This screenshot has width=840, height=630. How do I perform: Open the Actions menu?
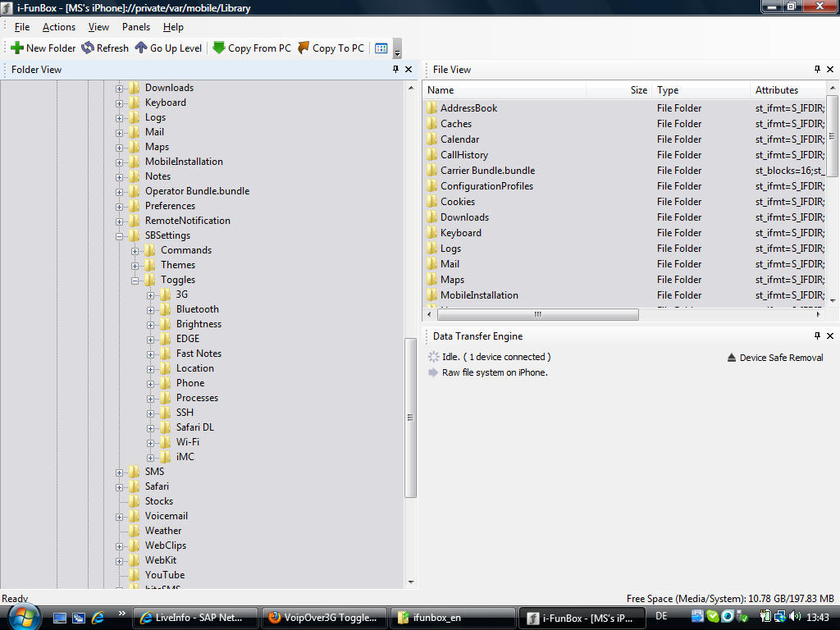(59, 27)
